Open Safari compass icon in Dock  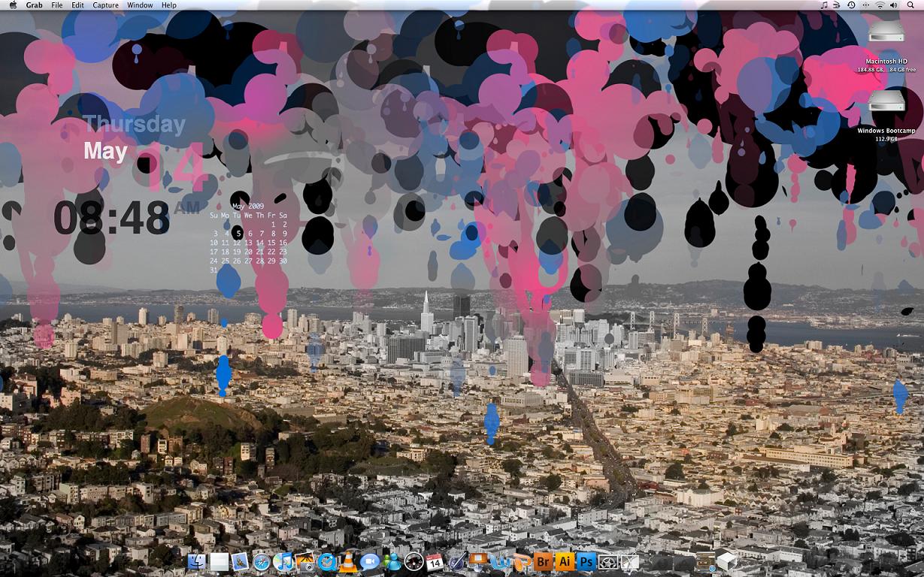point(261,562)
